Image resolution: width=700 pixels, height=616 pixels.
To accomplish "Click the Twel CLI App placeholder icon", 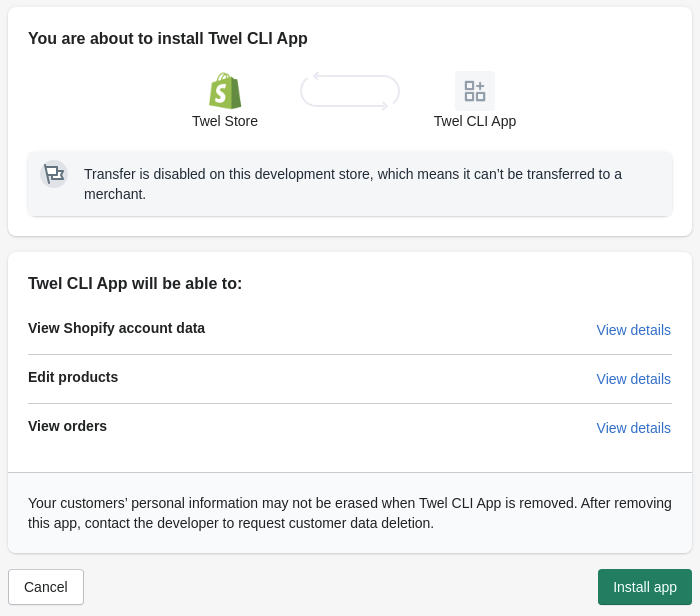I will [x=475, y=91].
